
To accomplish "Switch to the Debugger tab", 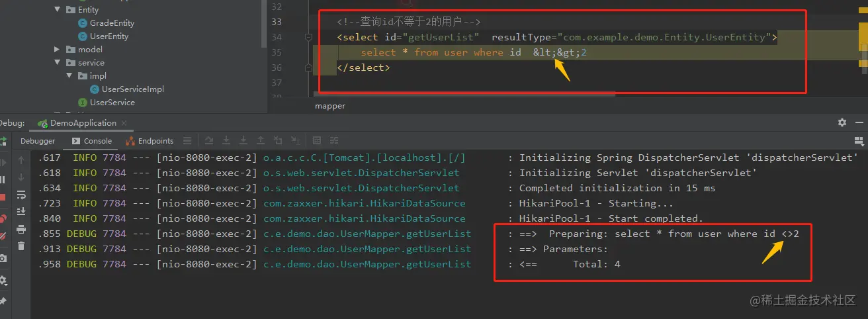I will [x=38, y=141].
